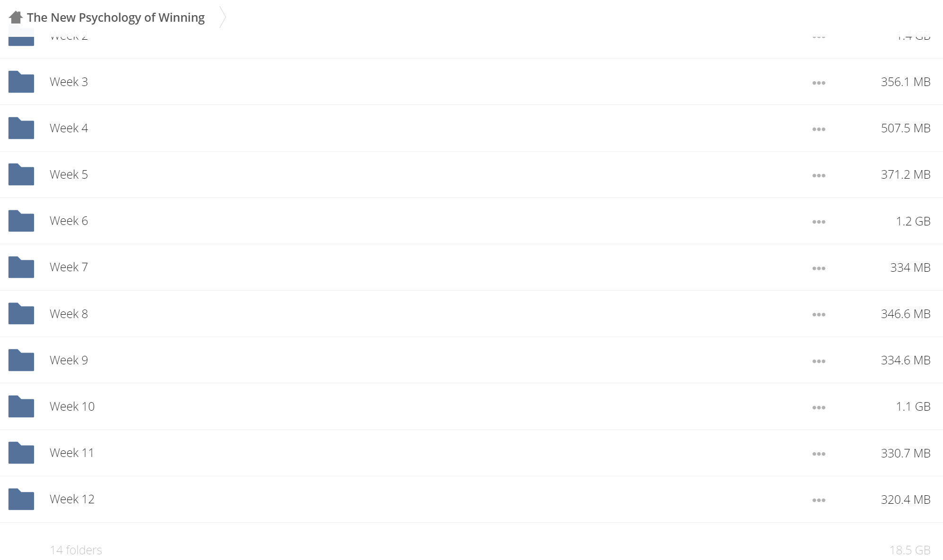This screenshot has height=560, width=943.
Task: Open the Week 6 folder icon
Action: (x=21, y=221)
